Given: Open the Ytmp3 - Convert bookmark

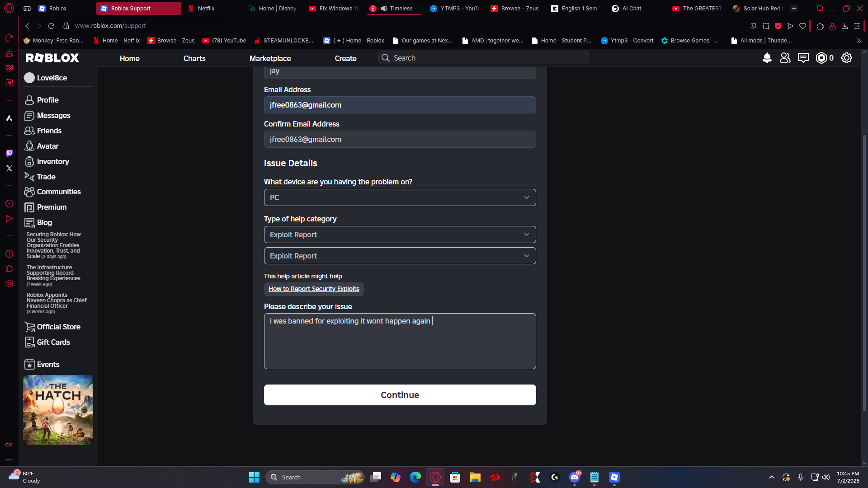Looking at the screenshot, I should [627, 41].
